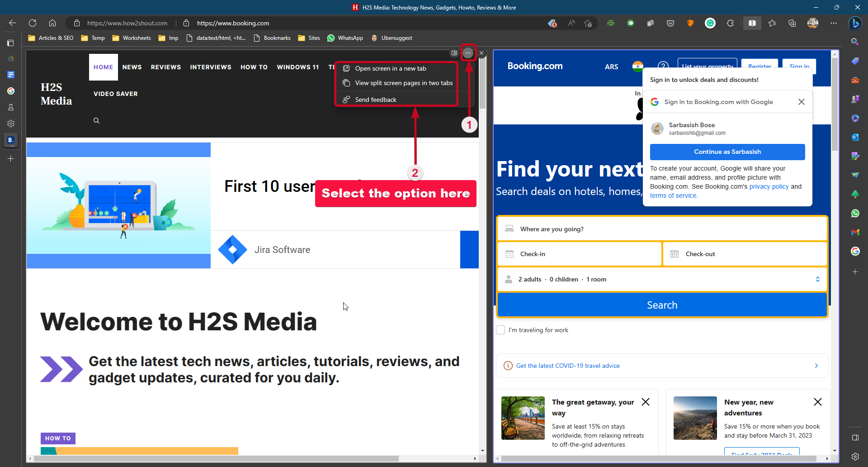Toggle the split screen toolbar button
Image resolution: width=868 pixels, height=467 pixels.
[752, 23]
